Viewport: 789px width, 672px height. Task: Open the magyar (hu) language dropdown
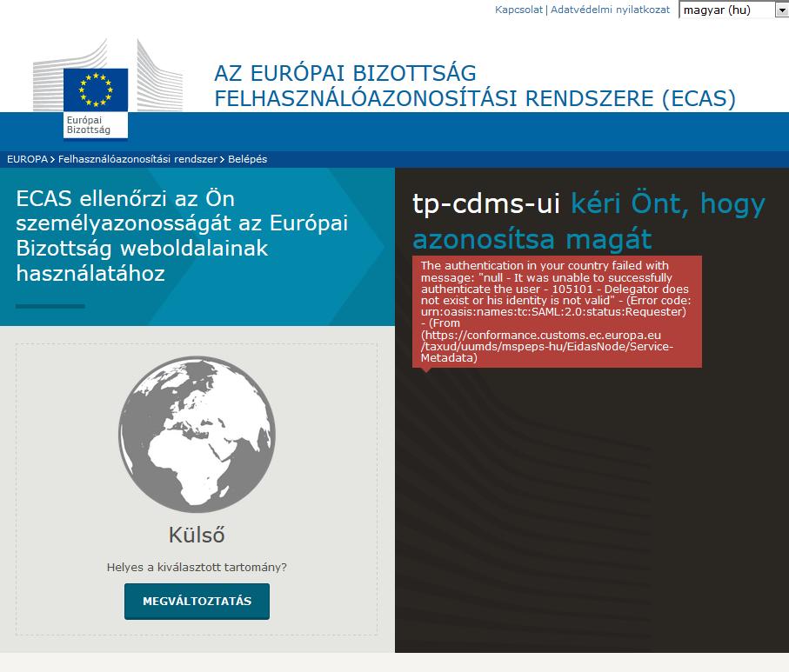733,10
